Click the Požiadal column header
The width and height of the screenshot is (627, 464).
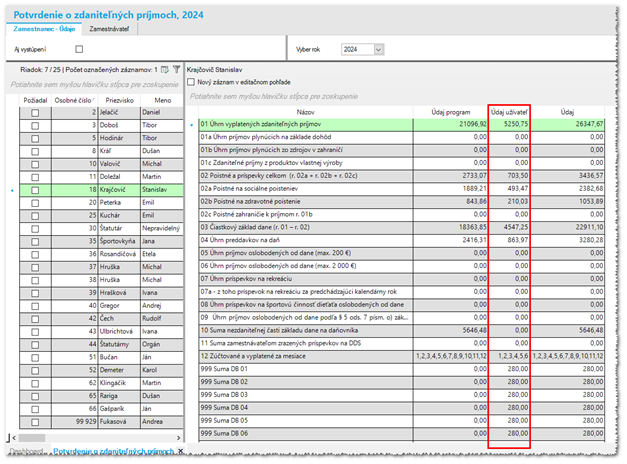click(35, 100)
